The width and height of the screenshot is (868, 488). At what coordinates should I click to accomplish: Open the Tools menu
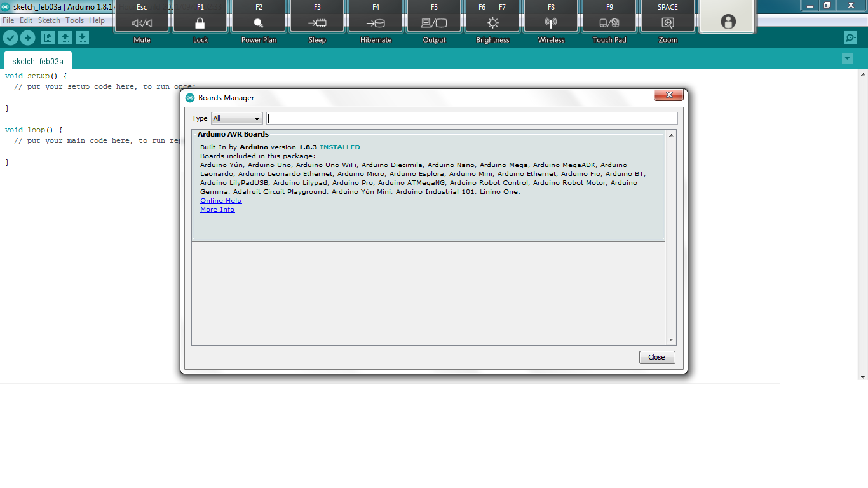74,20
